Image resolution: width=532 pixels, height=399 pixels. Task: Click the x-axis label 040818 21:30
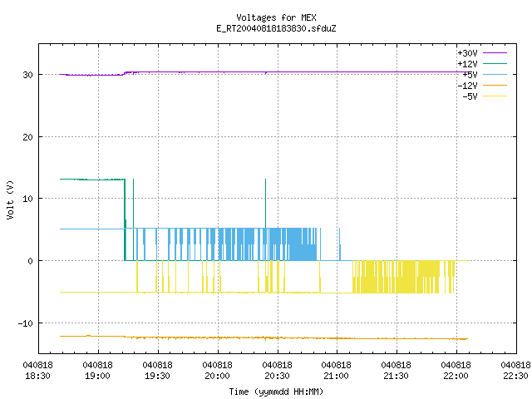tap(396, 371)
